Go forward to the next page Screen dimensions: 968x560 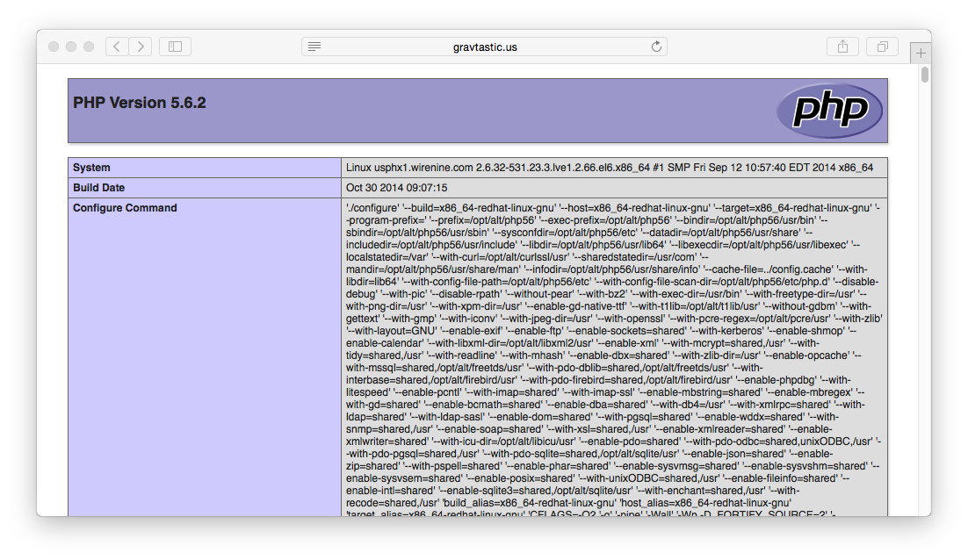coord(141,47)
